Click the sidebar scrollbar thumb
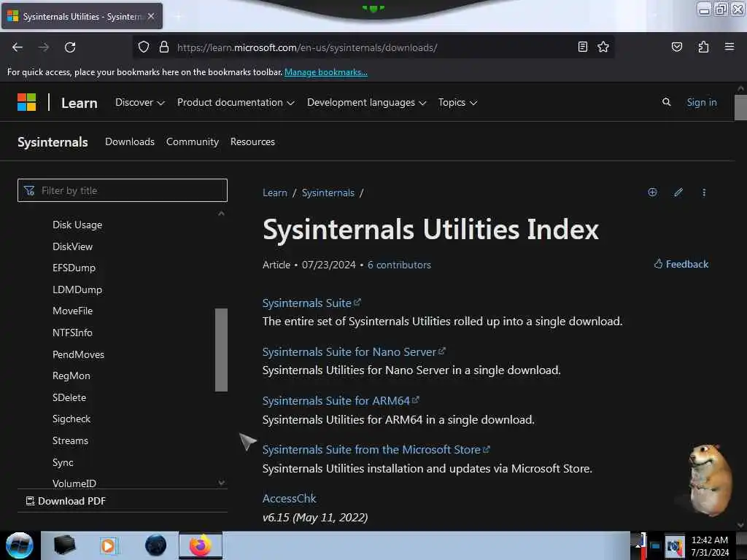 click(221, 350)
